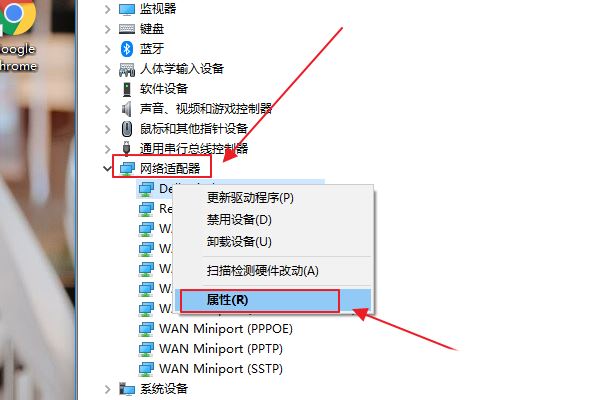The image size is (600, 400).
Task: Click the Bluetooth icon in device tree
Action: click(127, 49)
